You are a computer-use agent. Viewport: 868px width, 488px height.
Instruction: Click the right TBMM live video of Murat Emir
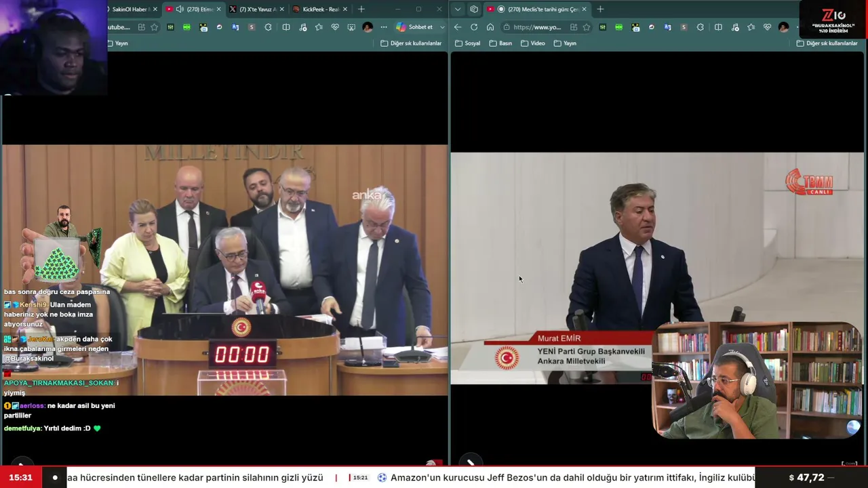(657, 268)
